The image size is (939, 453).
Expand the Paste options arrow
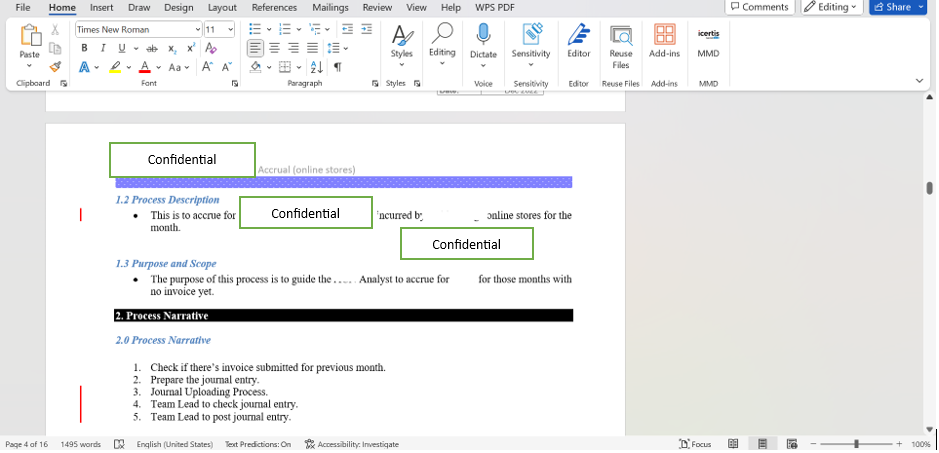29,65
